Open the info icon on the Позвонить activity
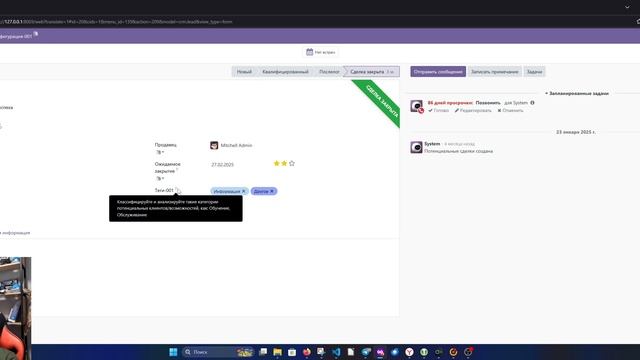Screen dimensions: 640x360 pos(532,103)
